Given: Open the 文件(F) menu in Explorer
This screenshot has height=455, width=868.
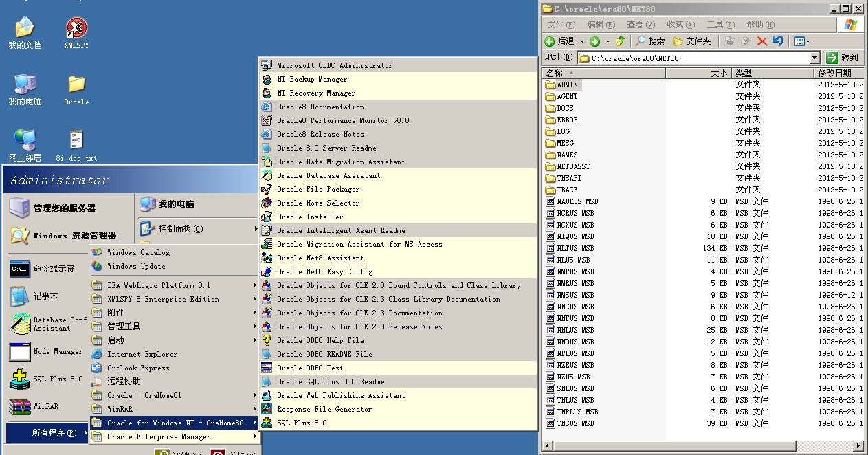Looking at the screenshot, I should point(561,25).
